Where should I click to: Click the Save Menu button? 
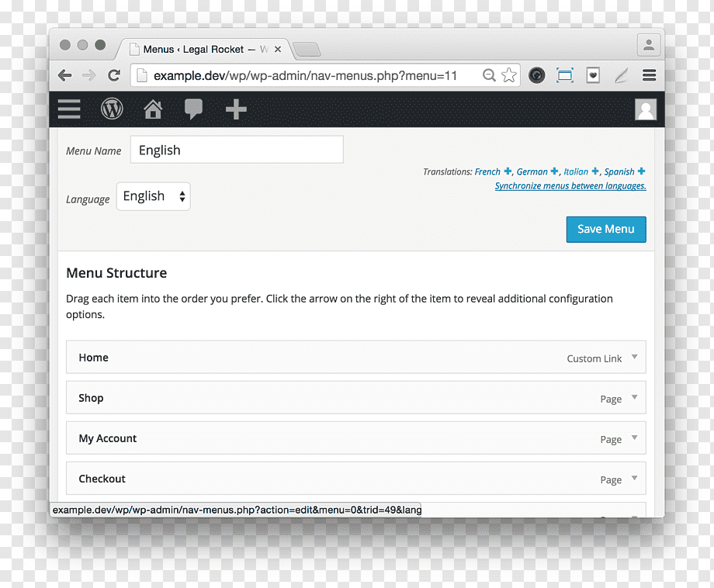[606, 230]
